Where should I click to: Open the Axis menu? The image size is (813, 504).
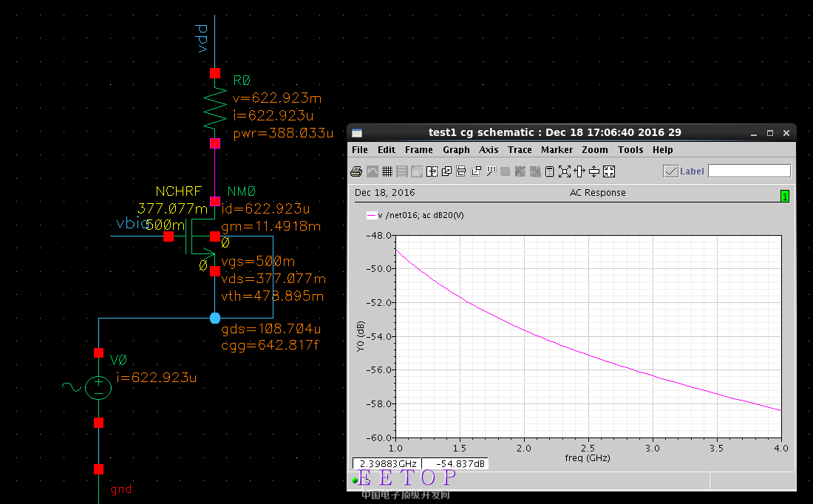click(x=489, y=150)
